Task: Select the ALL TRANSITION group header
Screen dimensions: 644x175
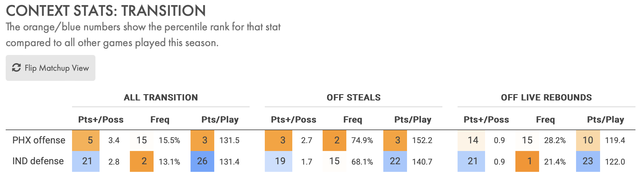Action: [x=161, y=97]
